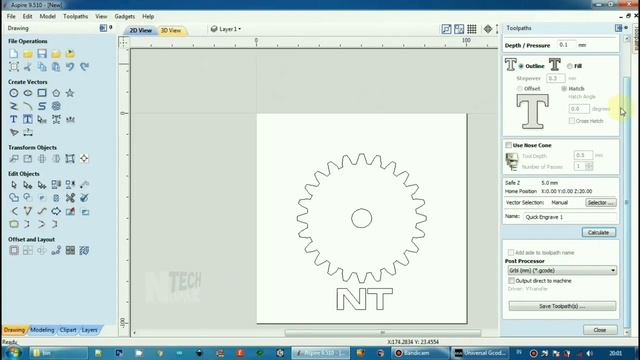Open the File menu
The image size is (640, 360).
pos(11,16)
